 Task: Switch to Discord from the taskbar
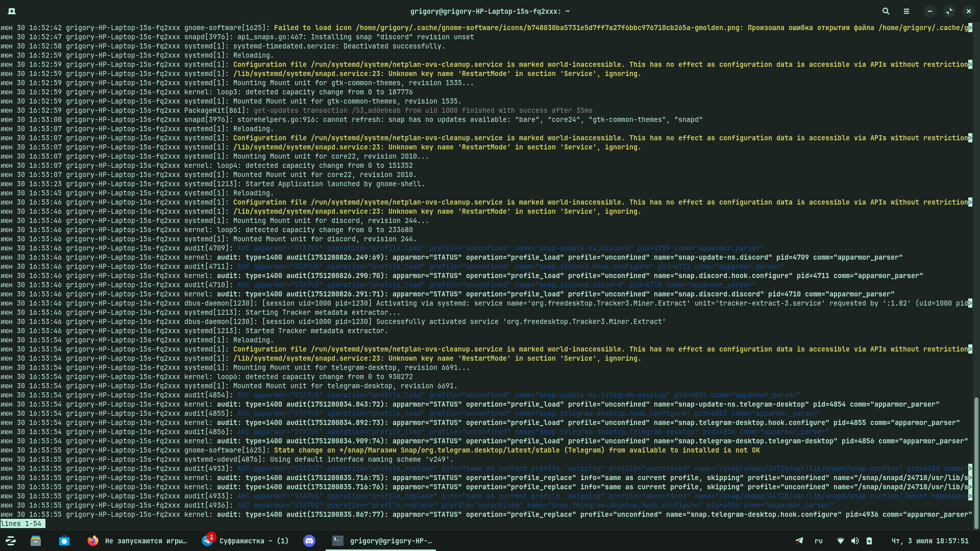tap(309, 541)
